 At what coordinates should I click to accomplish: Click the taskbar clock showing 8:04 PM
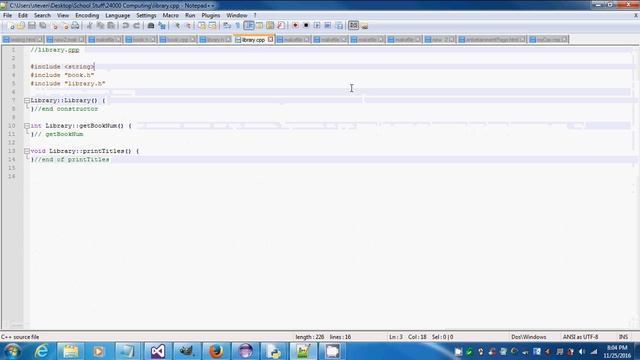pos(617,351)
